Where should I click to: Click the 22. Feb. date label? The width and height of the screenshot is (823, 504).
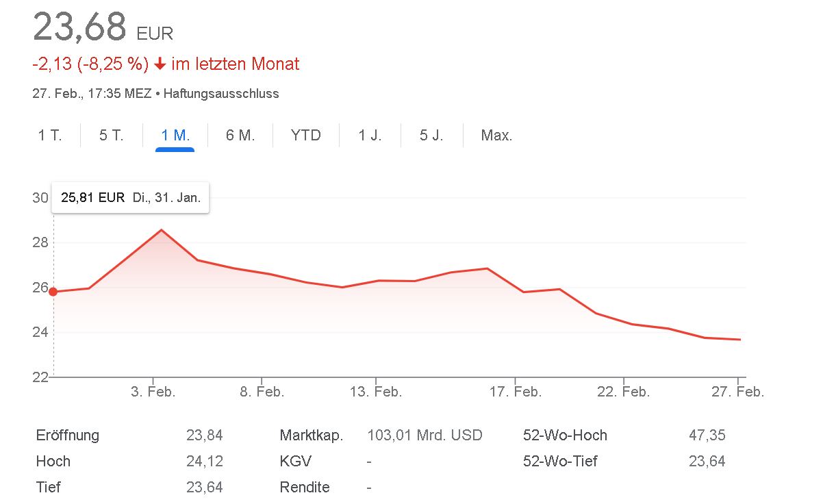coord(624,392)
